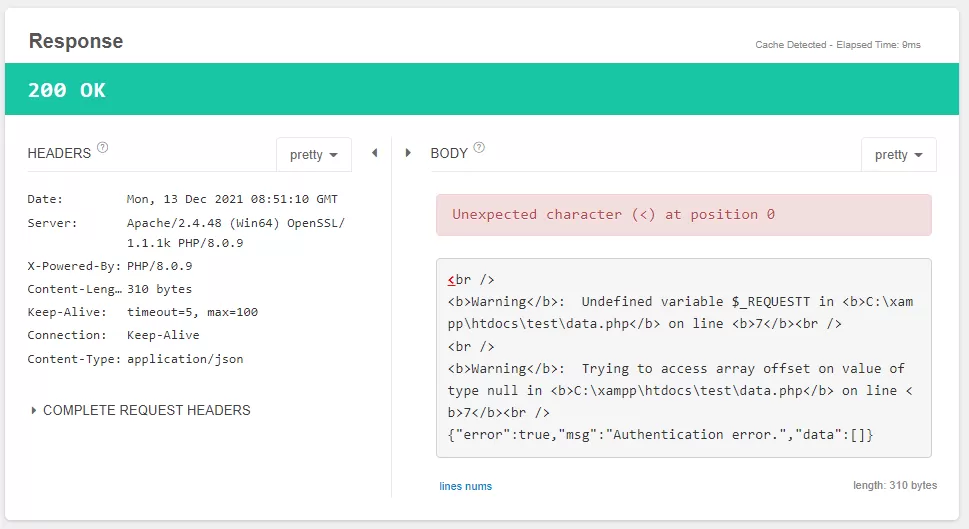Viewport: 969px width, 529px height.
Task: Collapse headers panel with left arrow
Action: coord(374,153)
